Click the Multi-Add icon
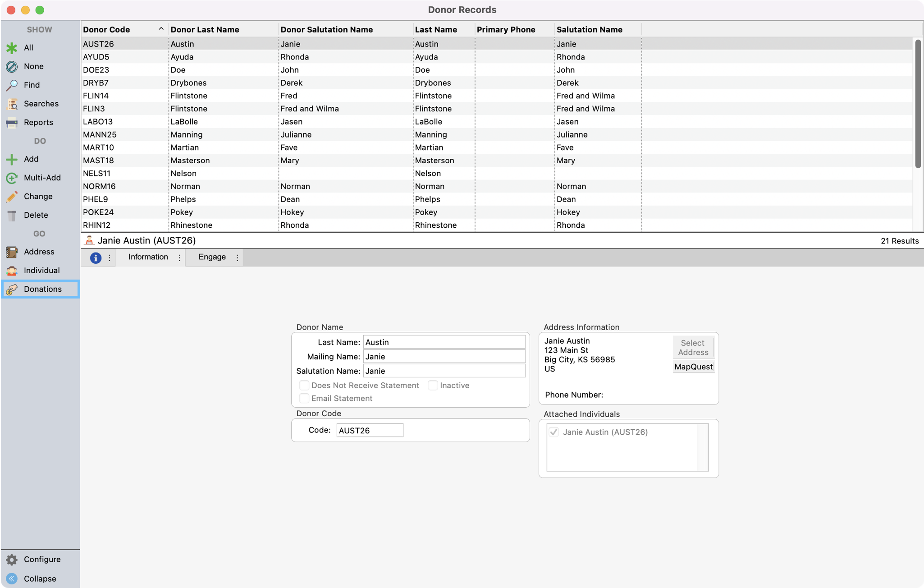 [12, 178]
